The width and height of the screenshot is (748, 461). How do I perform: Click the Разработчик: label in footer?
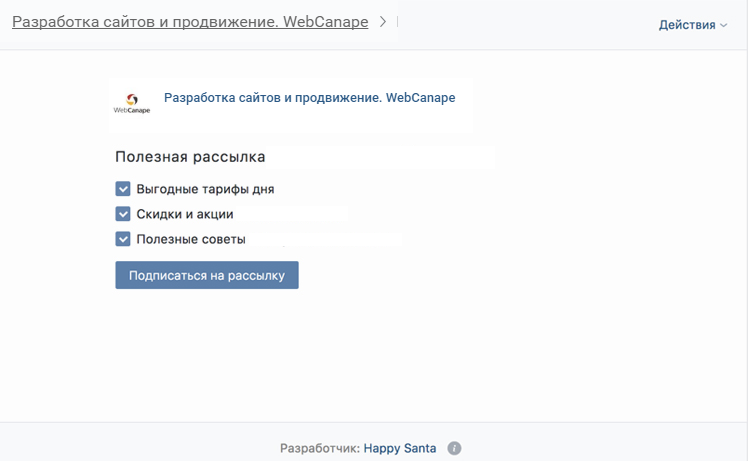[320, 449]
